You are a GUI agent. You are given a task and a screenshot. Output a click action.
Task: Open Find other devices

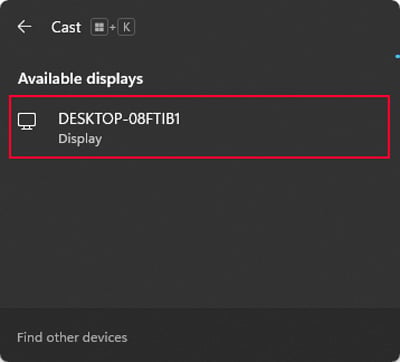pos(72,337)
